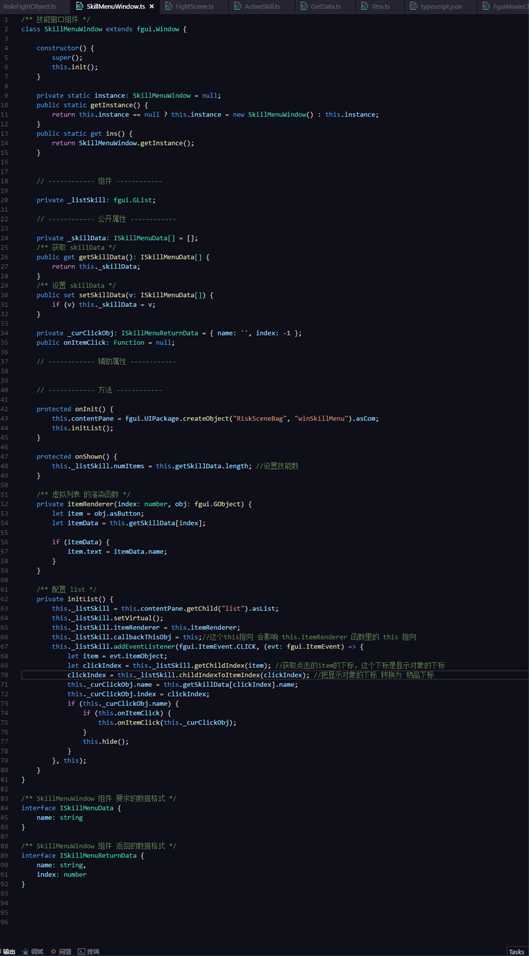
Task: Click 'this._curClickObj.index = clickIndex;' line
Action: tap(138, 694)
